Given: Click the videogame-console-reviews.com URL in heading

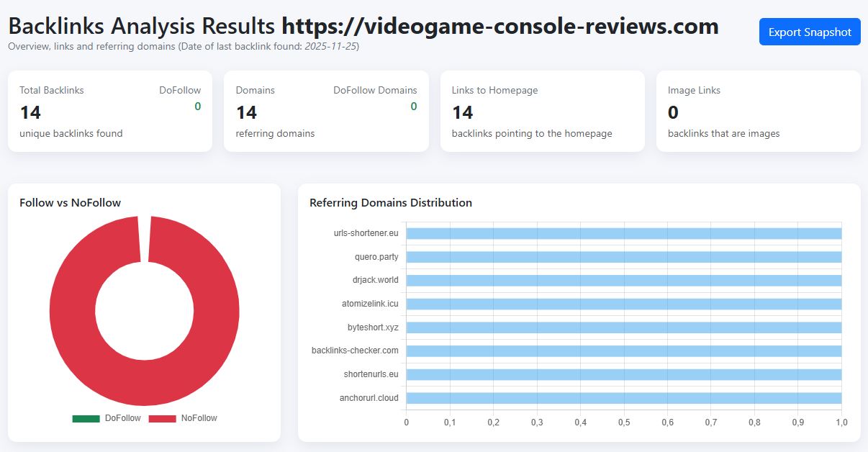Looking at the screenshot, I should pos(500,26).
